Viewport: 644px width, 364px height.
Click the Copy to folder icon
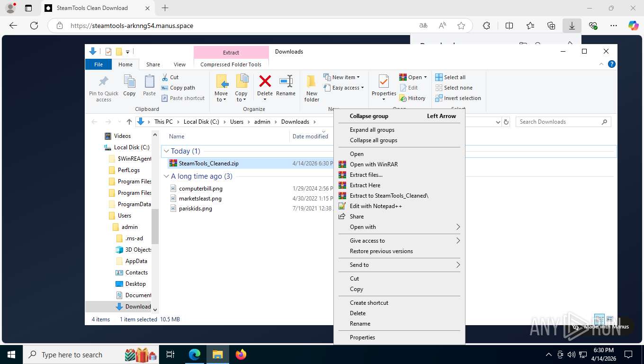pyautogui.click(x=241, y=82)
